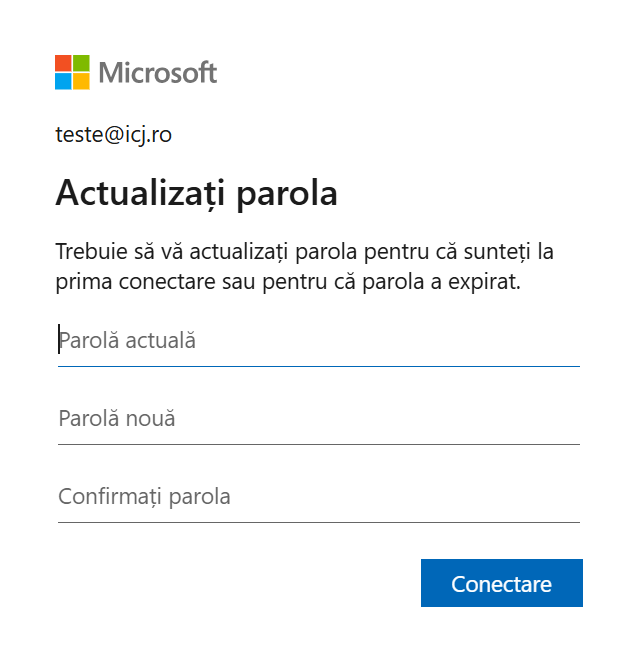Focus the "Confirmați parola" field

(x=318, y=496)
